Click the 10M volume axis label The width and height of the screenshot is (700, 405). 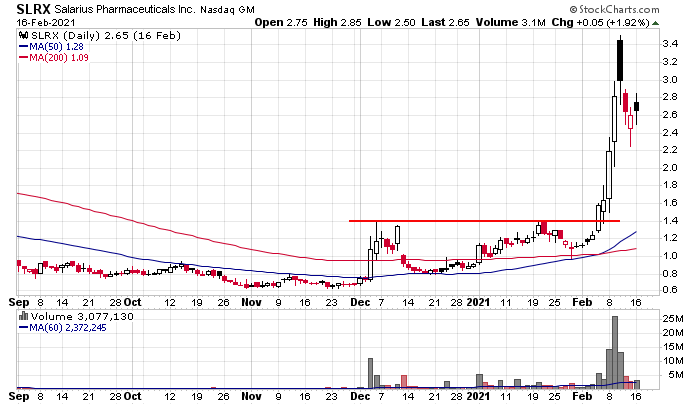(x=673, y=361)
